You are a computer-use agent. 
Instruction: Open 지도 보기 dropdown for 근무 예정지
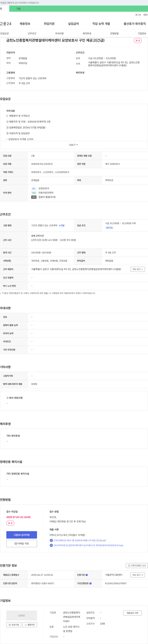(x=138, y=269)
